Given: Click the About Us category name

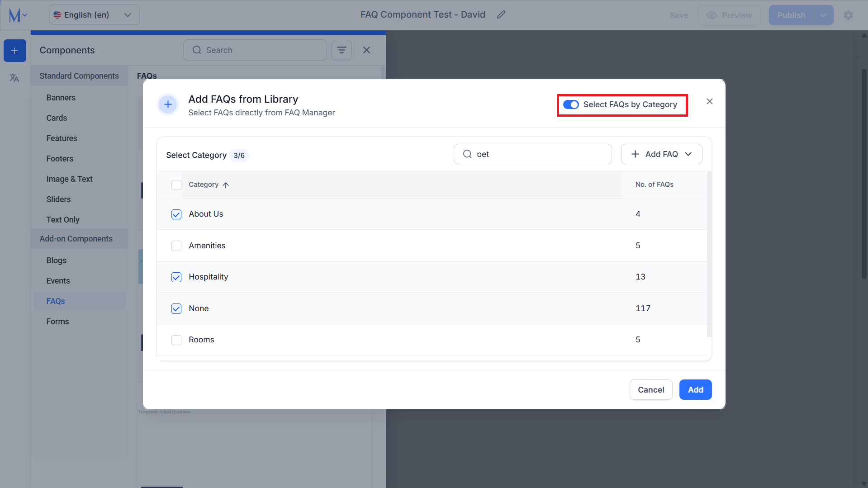Looking at the screenshot, I should point(206,214).
